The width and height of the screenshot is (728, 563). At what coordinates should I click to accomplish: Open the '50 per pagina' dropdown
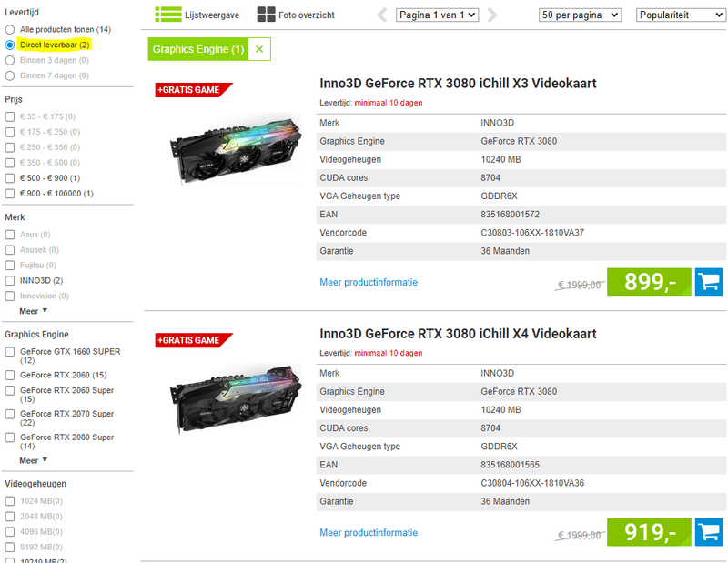(x=580, y=15)
